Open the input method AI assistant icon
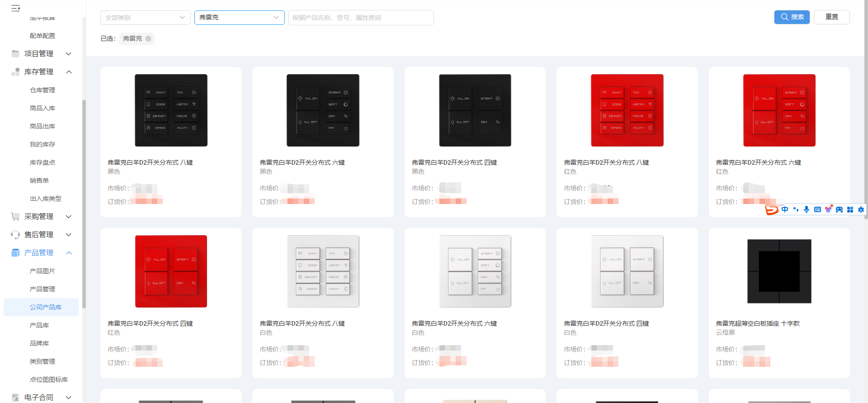The height and width of the screenshot is (403, 868). (861, 209)
